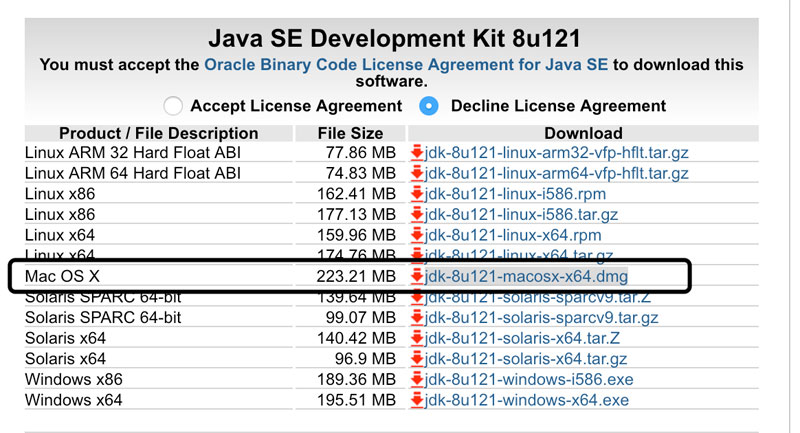The width and height of the screenshot is (800, 433).
Task: Download jdk-8u121-macosx-x64.dmg file
Action: click(x=526, y=276)
